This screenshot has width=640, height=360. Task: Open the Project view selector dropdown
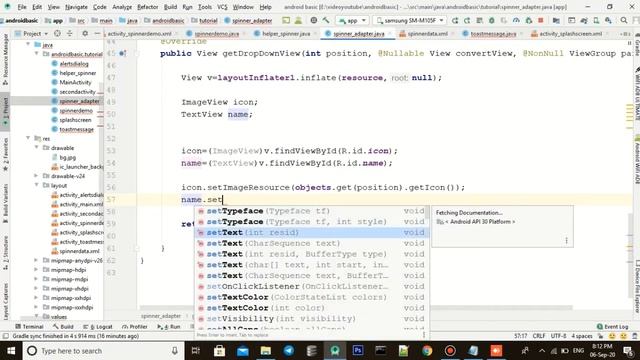click(x=31, y=33)
